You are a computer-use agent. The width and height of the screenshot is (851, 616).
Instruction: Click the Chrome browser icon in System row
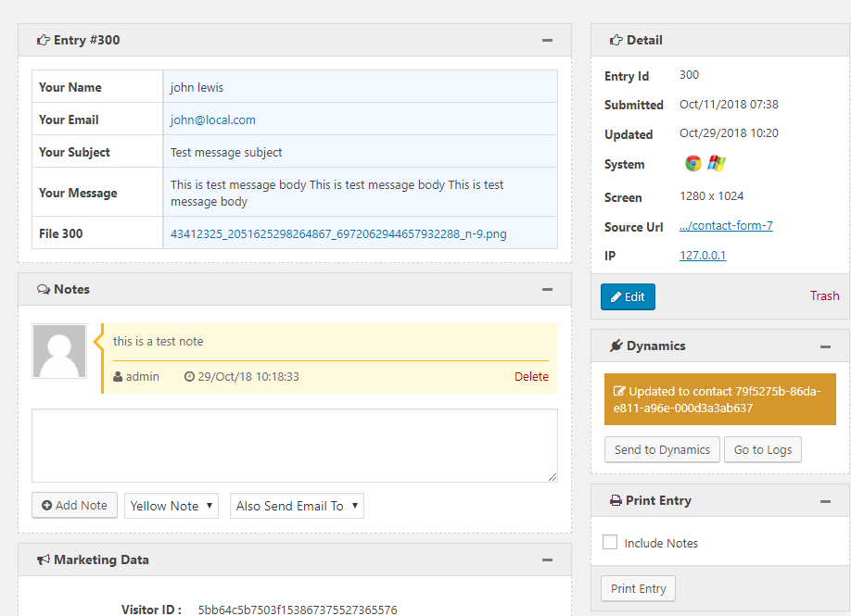(x=693, y=163)
